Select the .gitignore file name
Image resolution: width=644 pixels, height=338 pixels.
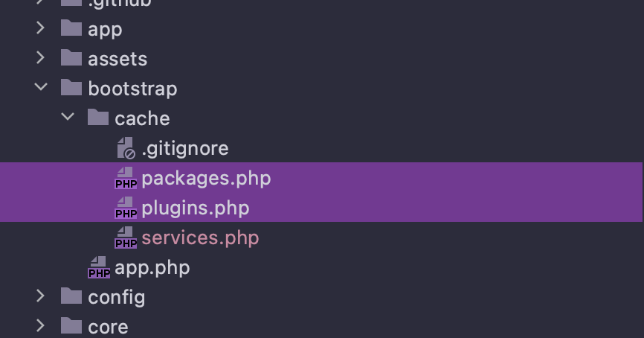point(185,148)
